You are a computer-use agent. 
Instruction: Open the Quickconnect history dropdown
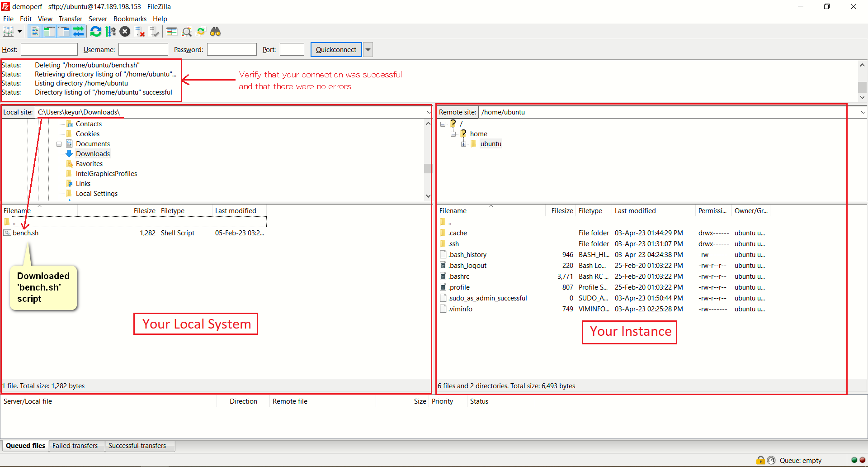tap(368, 50)
